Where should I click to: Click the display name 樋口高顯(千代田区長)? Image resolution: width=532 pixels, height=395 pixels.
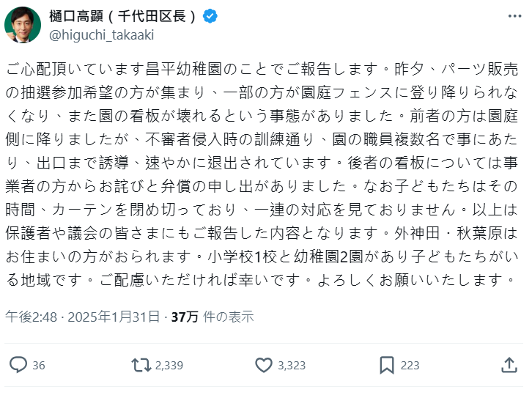pyautogui.click(x=124, y=16)
